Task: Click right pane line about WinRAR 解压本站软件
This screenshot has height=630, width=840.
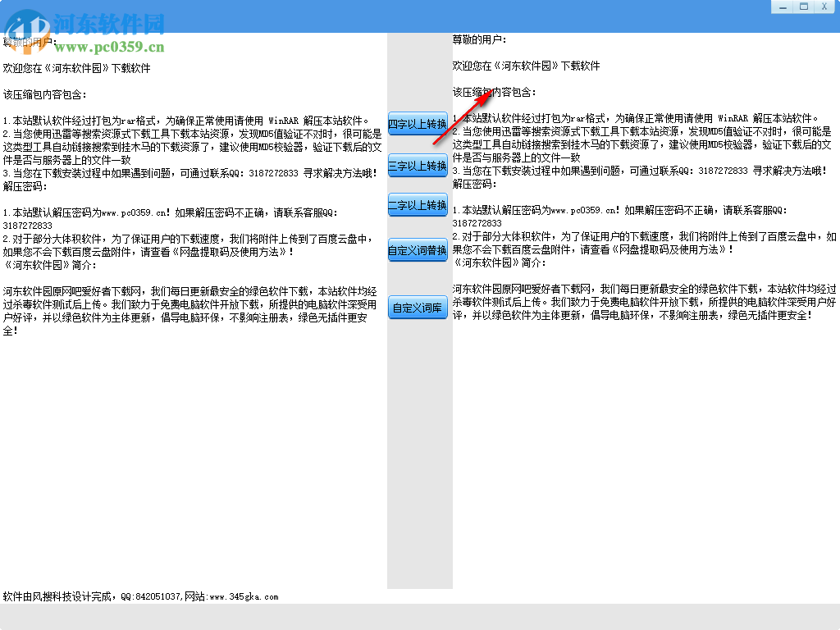Action: (636, 118)
